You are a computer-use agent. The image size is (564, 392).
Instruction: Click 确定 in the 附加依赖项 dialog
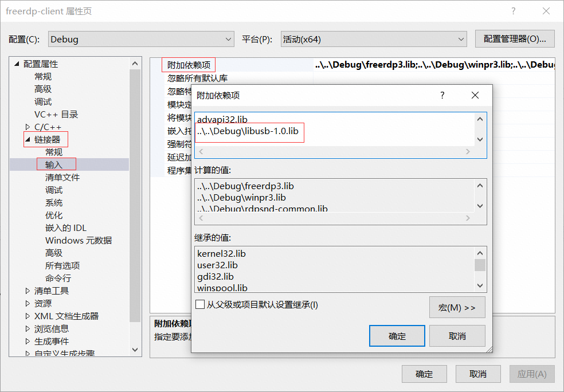397,336
